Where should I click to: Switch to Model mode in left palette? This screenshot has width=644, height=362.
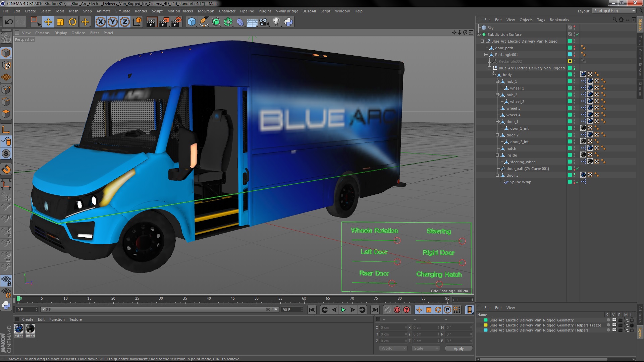(6, 53)
